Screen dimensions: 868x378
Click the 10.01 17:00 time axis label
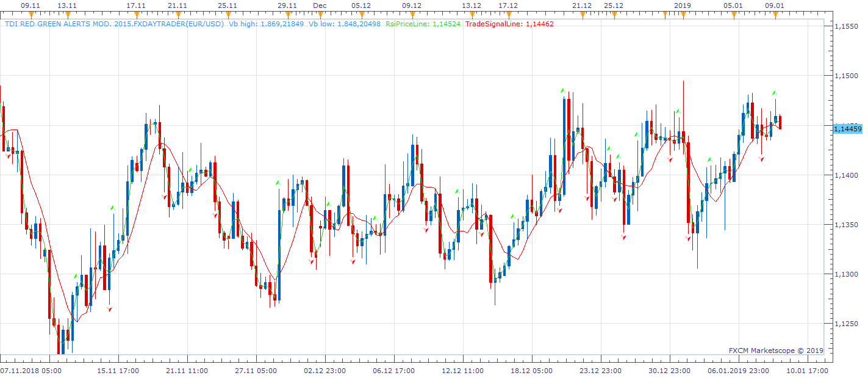click(x=808, y=371)
